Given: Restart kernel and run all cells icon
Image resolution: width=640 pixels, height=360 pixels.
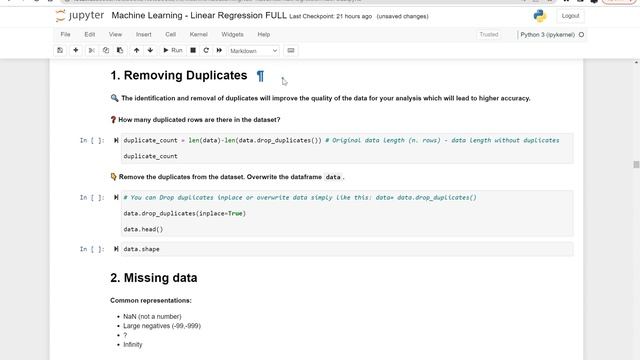Looking at the screenshot, I should click(x=219, y=50).
